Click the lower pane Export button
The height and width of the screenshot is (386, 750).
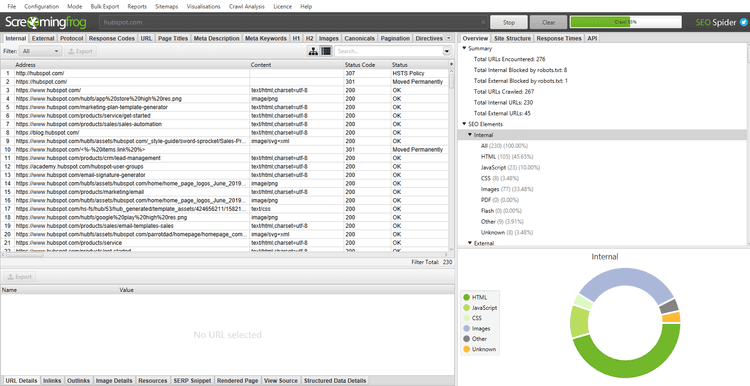pyautogui.click(x=20, y=276)
